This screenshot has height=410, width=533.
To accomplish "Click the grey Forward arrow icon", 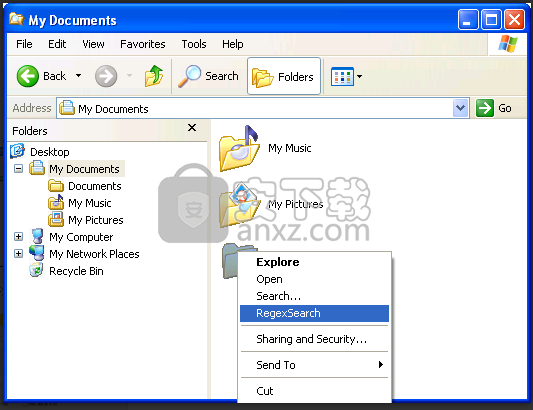I will click(x=106, y=76).
